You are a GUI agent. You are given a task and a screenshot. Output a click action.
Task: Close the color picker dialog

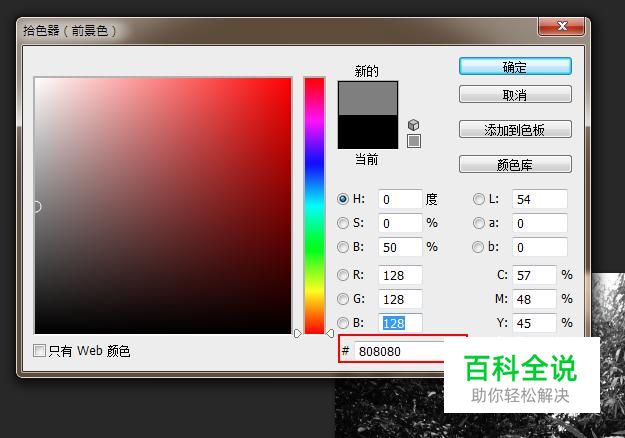[x=562, y=26]
